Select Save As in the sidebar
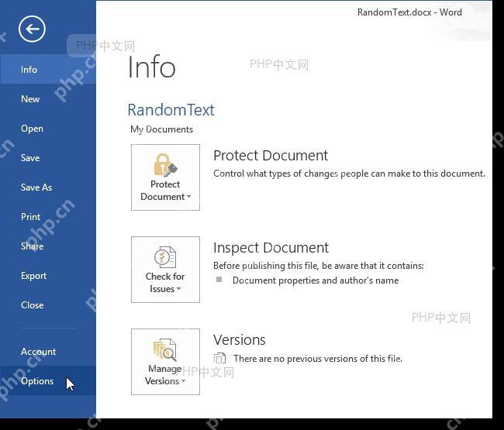The image size is (504, 430). [48, 187]
